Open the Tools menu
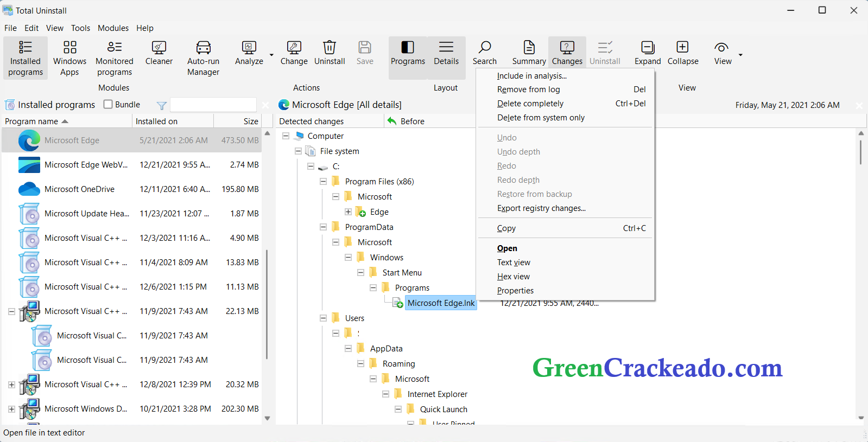Viewport: 868px width, 442px height. tap(80, 28)
